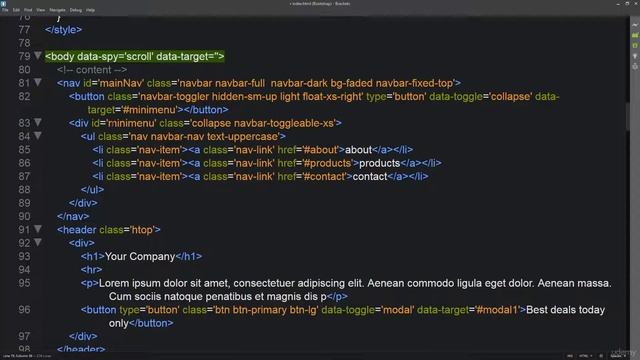
Task: Click line number 96 in the gutter
Action: tap(24, 310)
